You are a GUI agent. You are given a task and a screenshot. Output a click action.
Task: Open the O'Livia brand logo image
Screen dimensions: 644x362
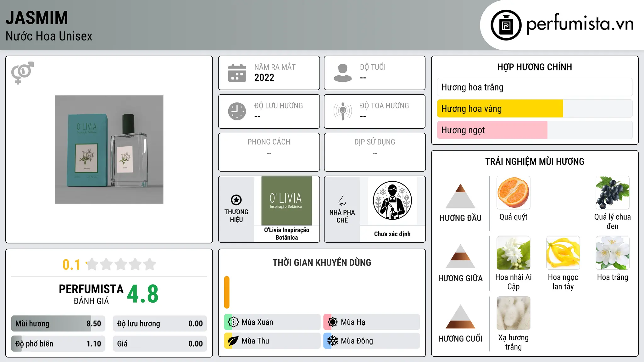[286, 200]
